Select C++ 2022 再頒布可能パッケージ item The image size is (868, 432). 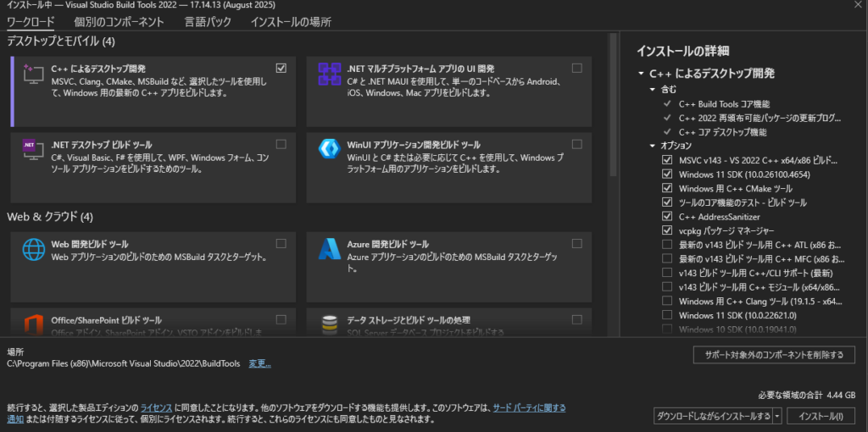click(760, 118)
